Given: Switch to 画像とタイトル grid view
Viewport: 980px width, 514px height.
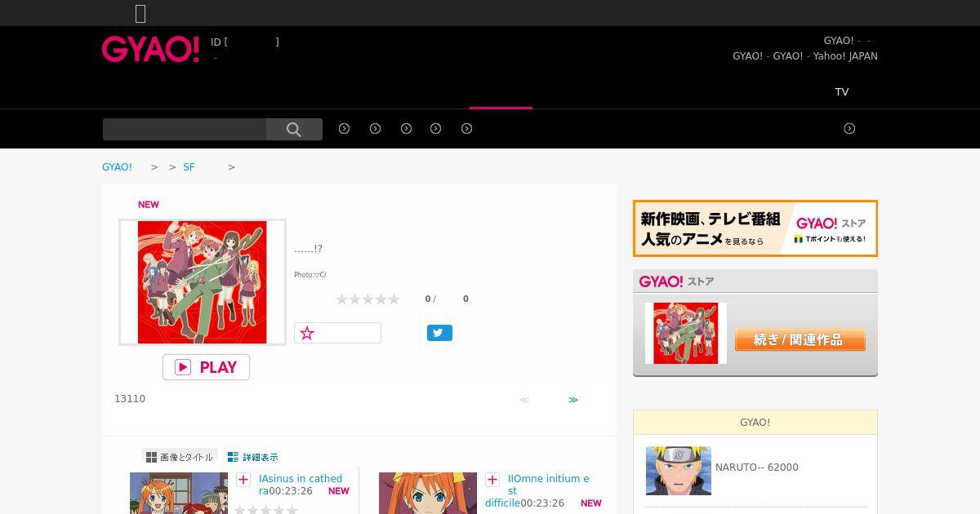Looking at the screenshot, I should pos(180,457).
